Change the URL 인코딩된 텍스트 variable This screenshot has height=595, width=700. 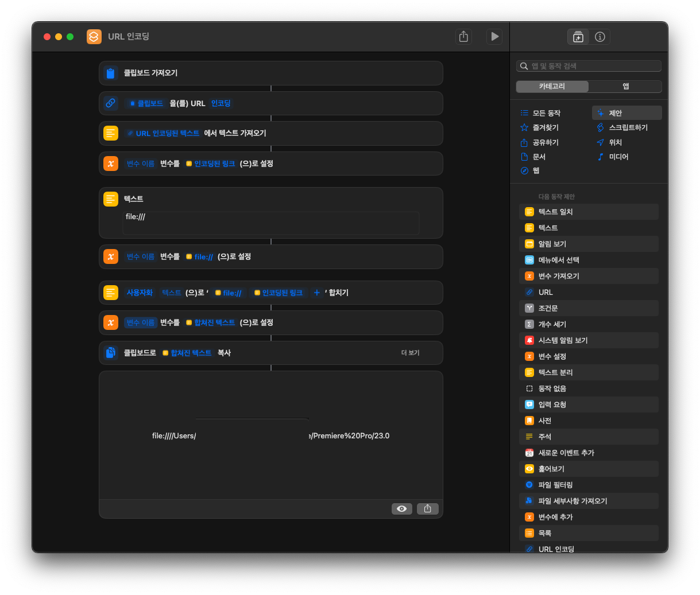163,133
